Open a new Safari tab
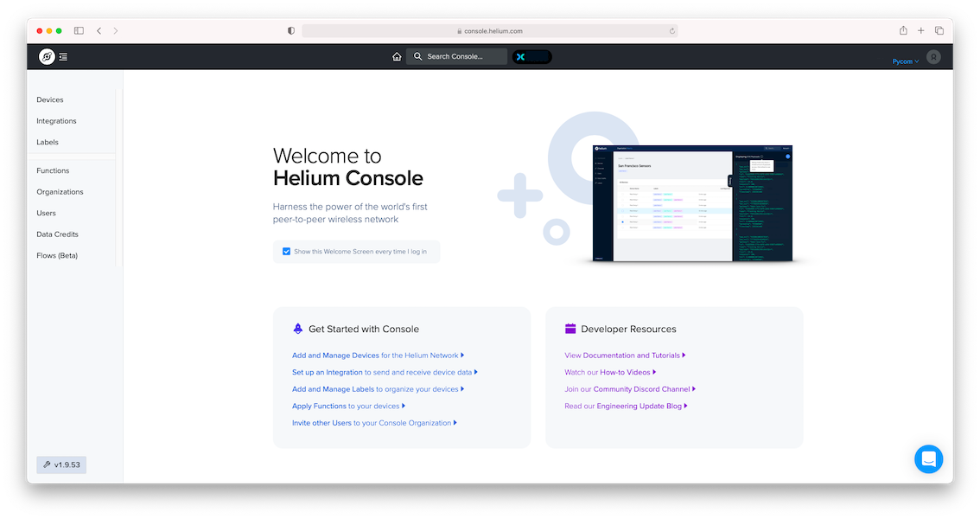Screen dimensions: 980x519 [x=920, y=30]
